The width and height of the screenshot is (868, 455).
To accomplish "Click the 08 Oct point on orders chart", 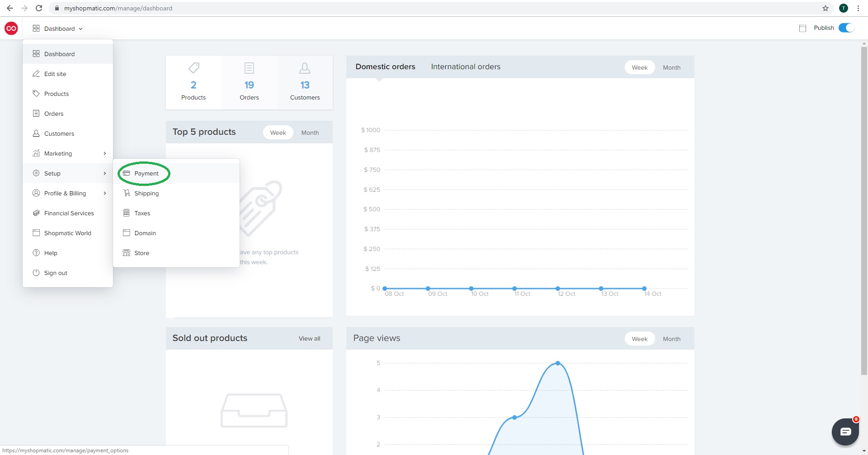I will (x=385, y=288).
